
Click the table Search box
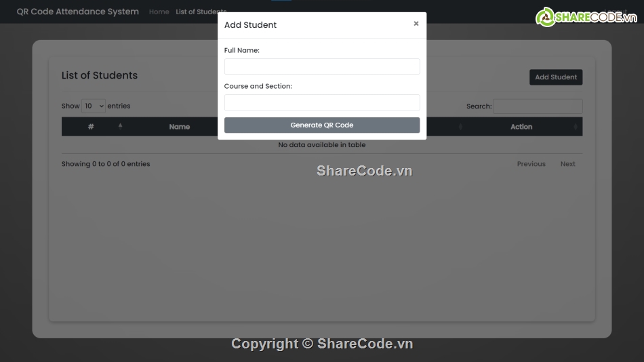coord(538,106)
